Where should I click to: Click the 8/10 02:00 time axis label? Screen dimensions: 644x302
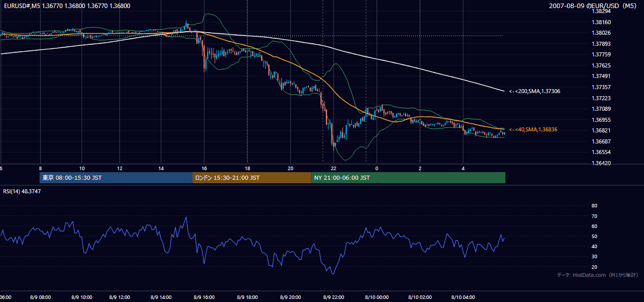pyautogui.click(x=420, y=297)
